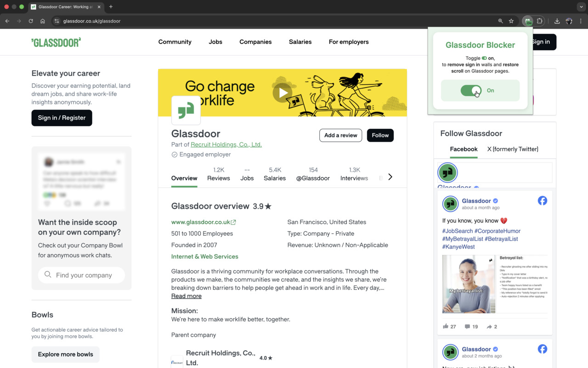588x368 pixels.
Task: Open the For employers menu
Action: click(x=349, y=42)
